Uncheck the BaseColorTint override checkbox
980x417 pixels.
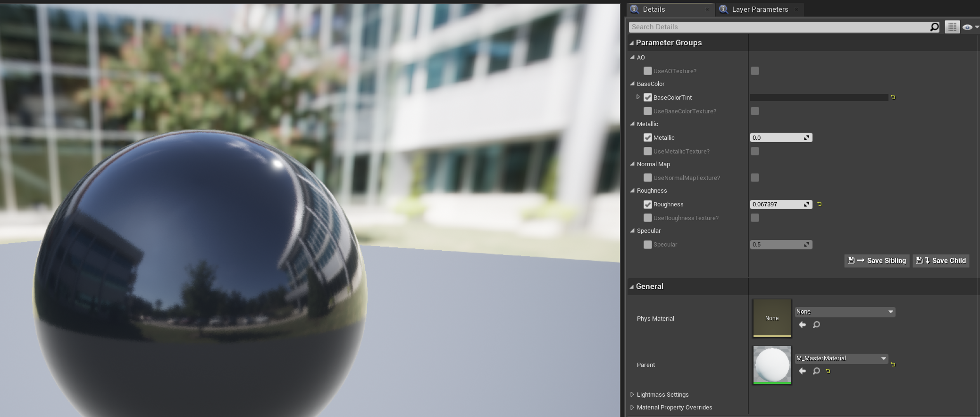tap(648, 97)
